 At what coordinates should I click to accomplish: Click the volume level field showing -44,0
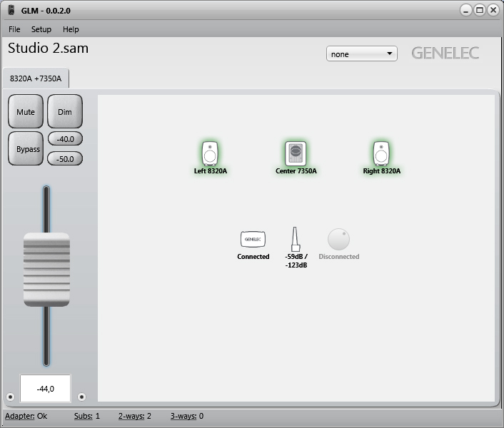click(45, 389)
